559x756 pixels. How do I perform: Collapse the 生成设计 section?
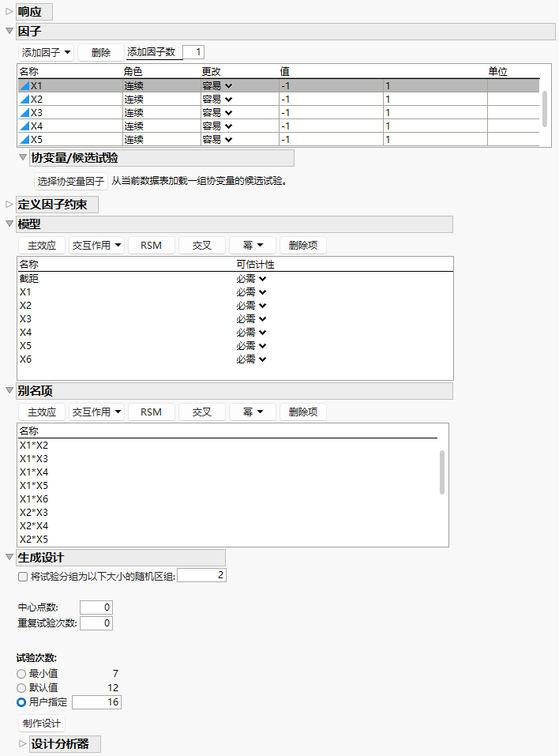[x=9, y=557]
